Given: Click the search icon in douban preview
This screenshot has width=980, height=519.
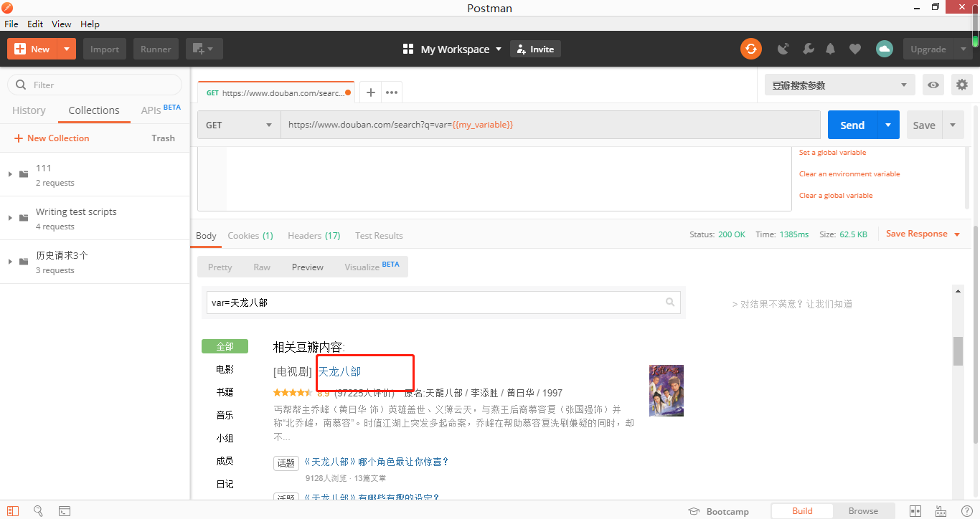Looking at the screenshot, I should tap(670, 303).
